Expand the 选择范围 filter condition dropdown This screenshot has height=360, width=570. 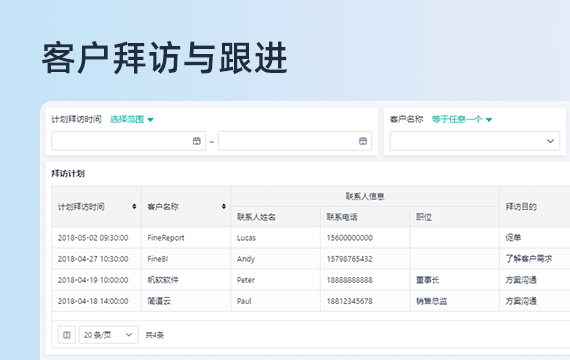[132, 119]
